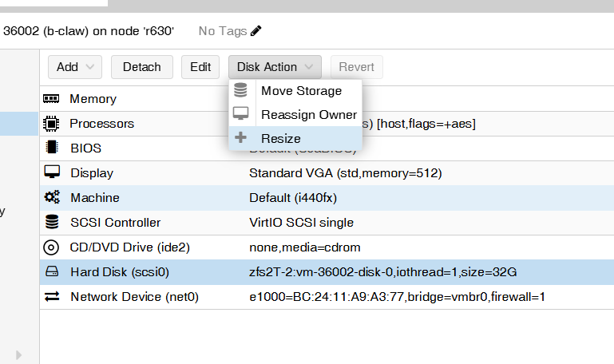The width and height of the screenshot is (614, 364).
Task: Click the CD/DVD Drive disc icon
Action: [52, 247]
